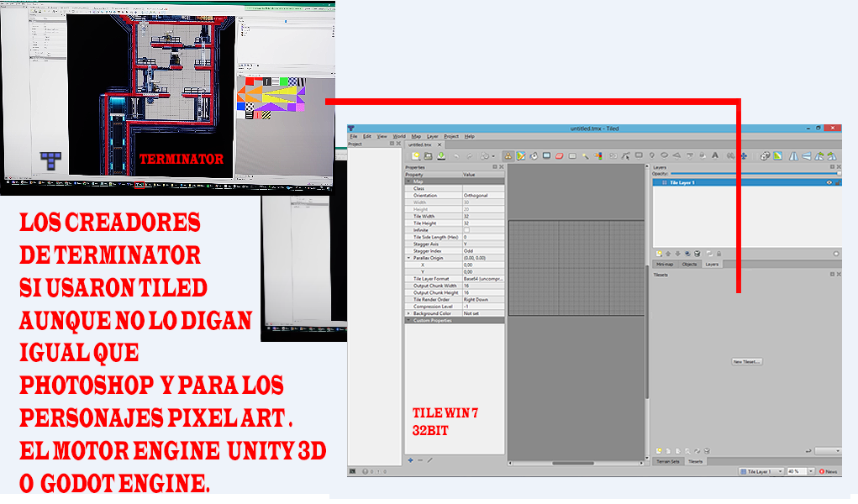Screen dimensions: 858x504
Task: Click the Remove Layer trash icon
Action: 697,254
